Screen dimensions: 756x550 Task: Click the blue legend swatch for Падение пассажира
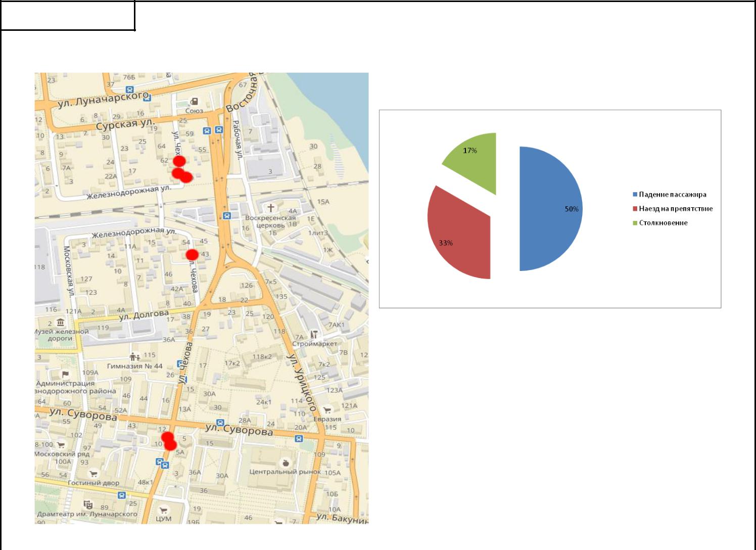coord(635,195)
